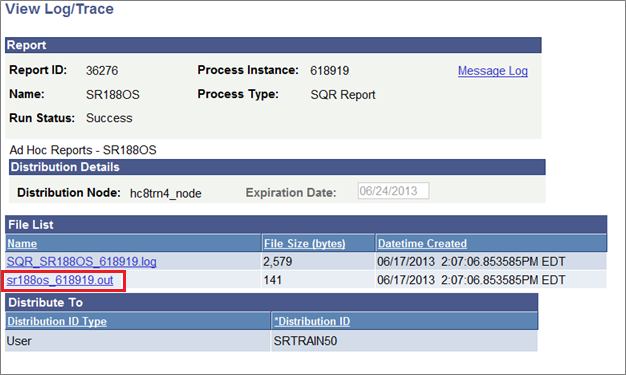
Task: Select Report ID value 36276
Action: click(102, 71)
